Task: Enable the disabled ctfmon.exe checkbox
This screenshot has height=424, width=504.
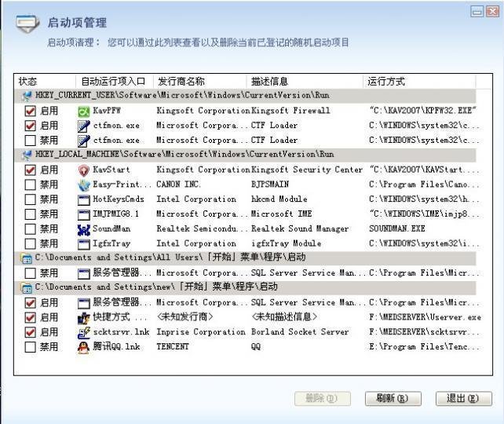Action: coord(30,141)
